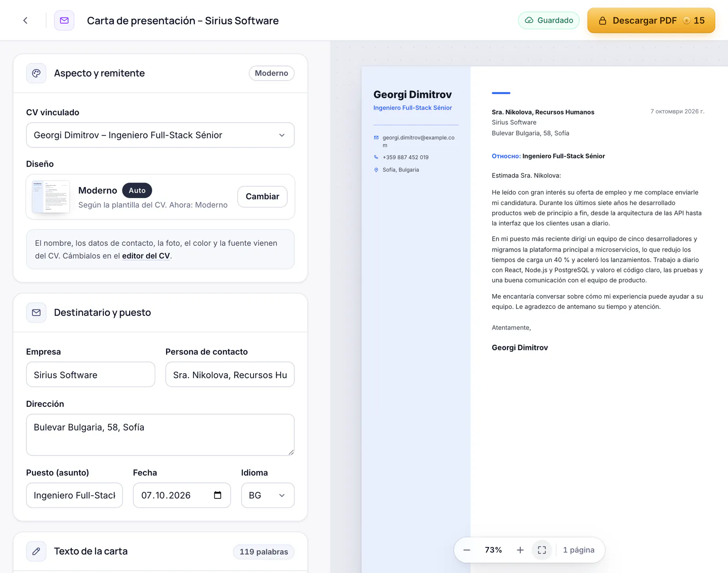Viewport: 728px width, 573px height.
Task: Click the Persona de contacto field
Action: point(230,375)
